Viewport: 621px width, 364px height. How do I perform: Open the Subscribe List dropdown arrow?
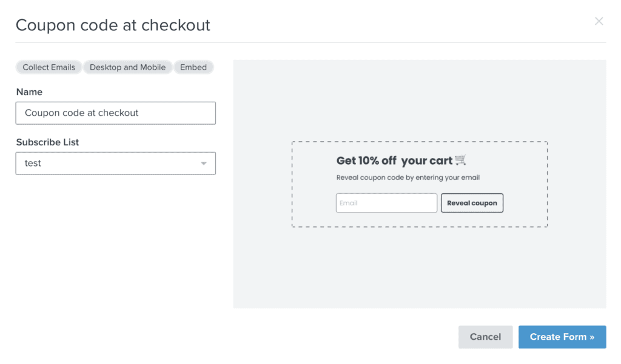pos(204,164)
